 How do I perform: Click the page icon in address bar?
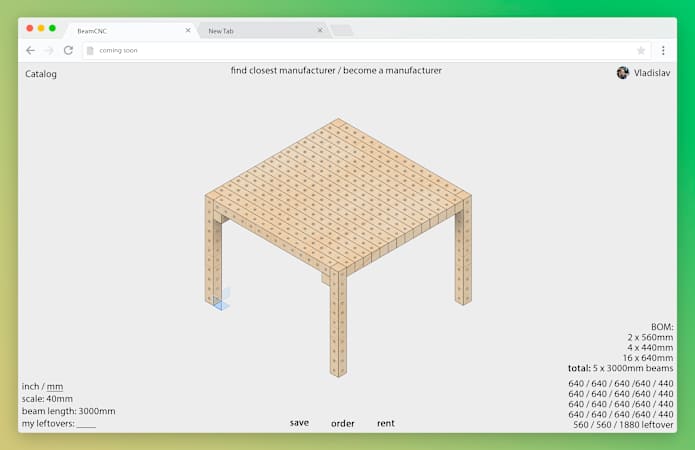90,50
